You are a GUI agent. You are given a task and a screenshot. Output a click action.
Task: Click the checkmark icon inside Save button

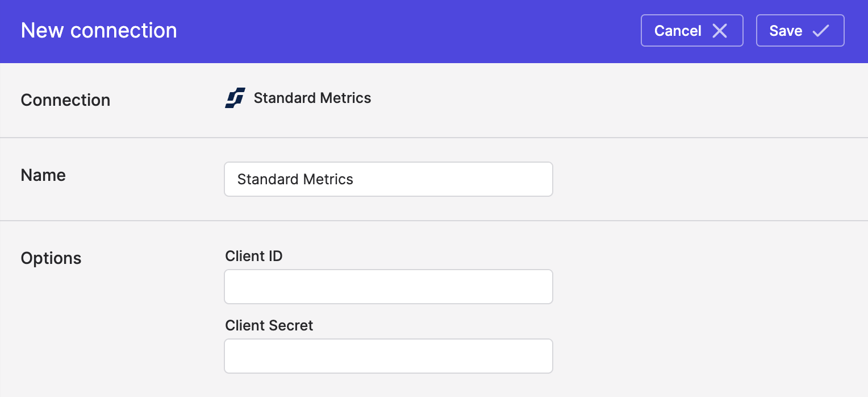click(820, 31)
